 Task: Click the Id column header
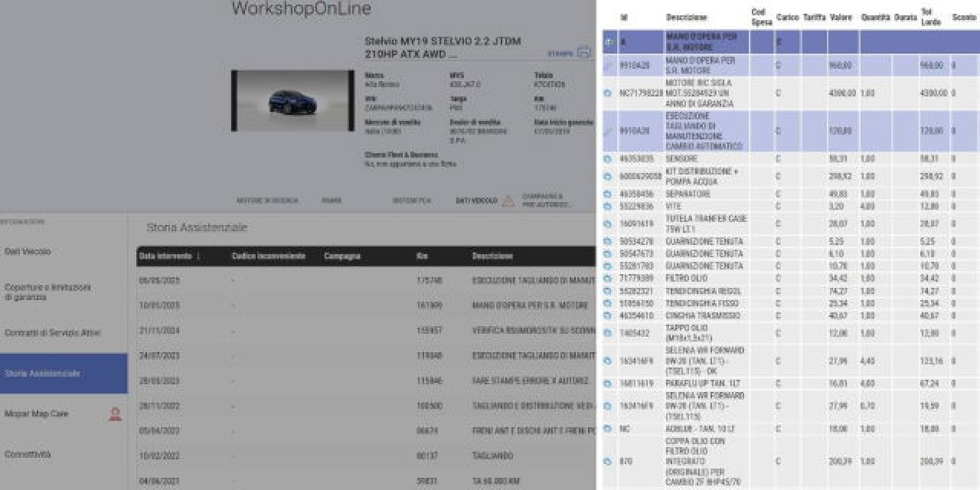[623, 17]
